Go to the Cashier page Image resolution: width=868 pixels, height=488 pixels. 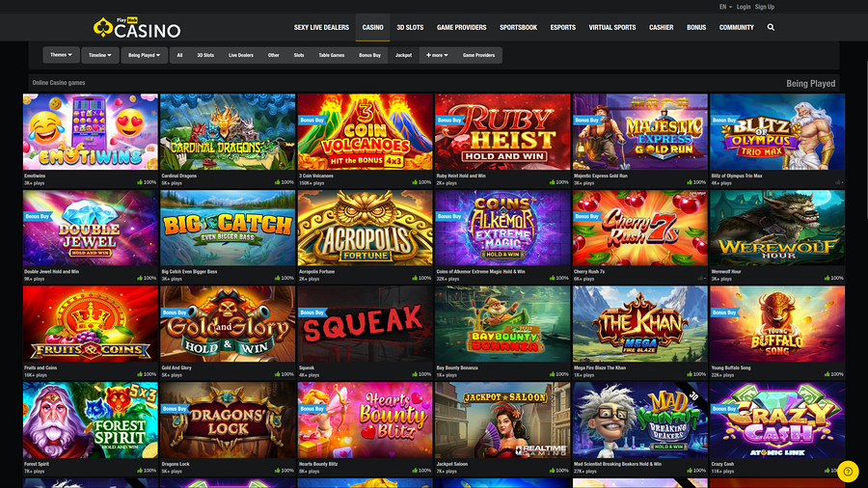click(662, 27)
